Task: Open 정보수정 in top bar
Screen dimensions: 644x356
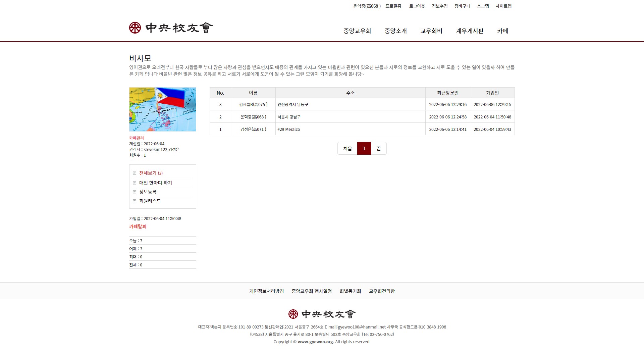Action: point(439,6)
